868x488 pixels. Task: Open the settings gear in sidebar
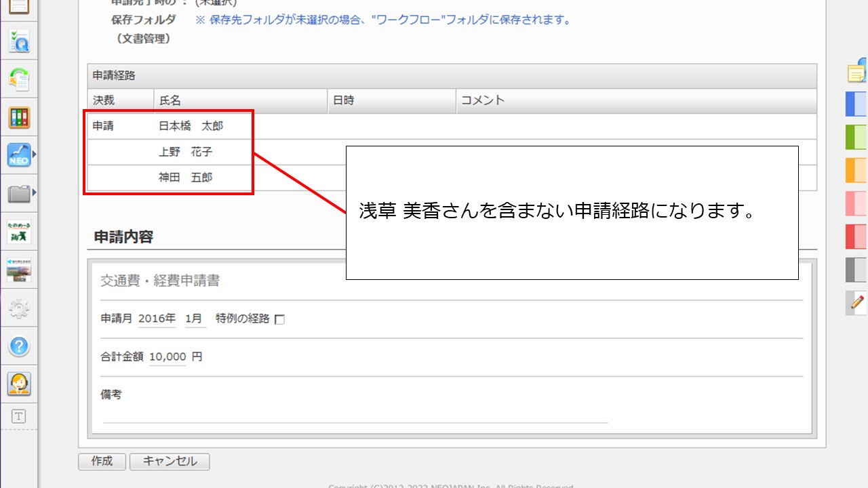coord(19,309)
